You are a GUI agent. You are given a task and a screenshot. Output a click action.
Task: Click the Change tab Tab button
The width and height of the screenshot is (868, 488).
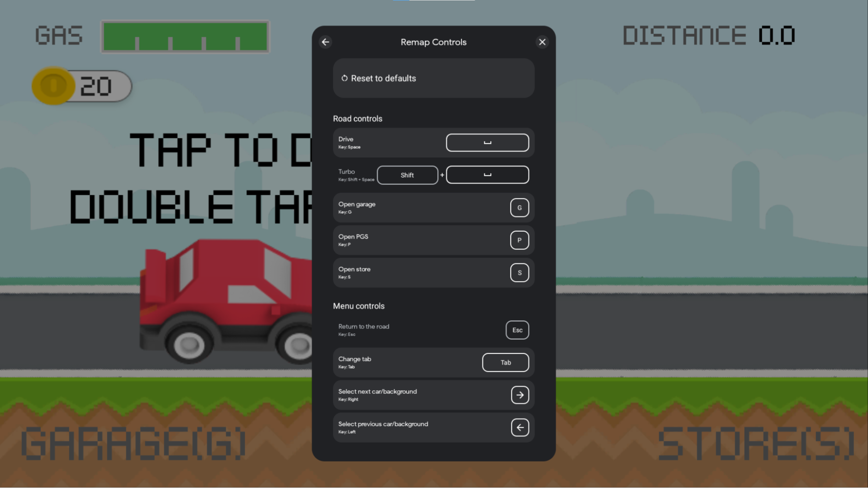pos(505,362)
